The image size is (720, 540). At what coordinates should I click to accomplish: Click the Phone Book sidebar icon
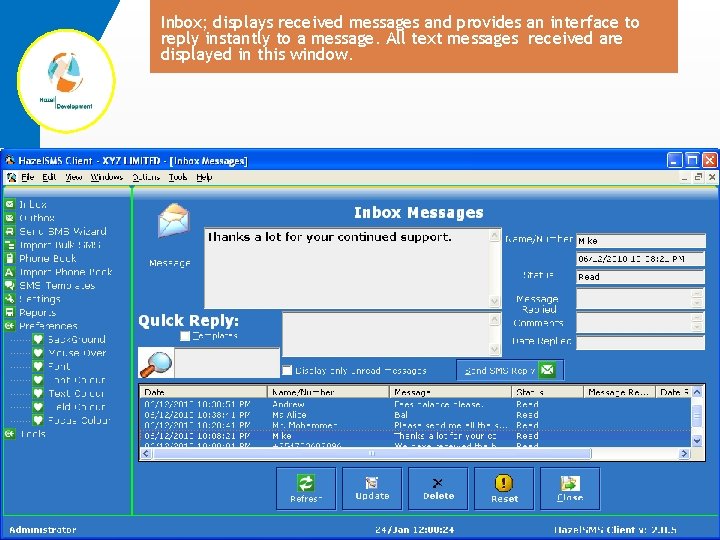(10, 258)
